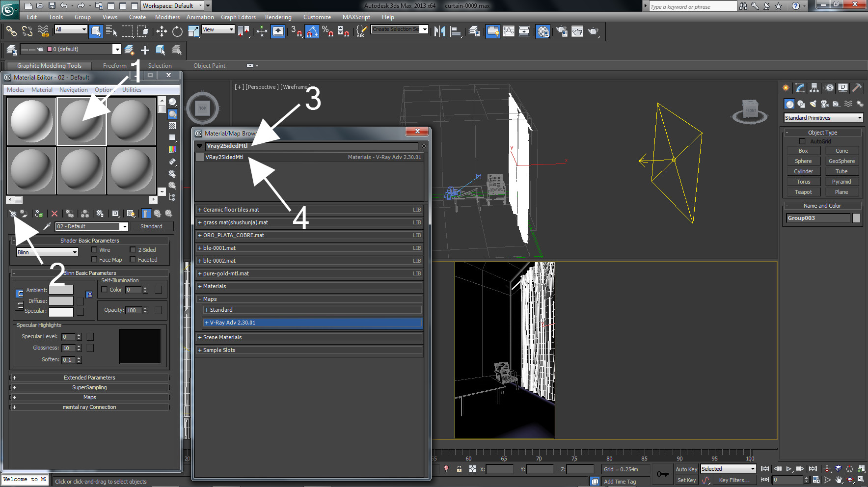This screenshot has width=868, height=487.
Task: Open the Hierarchy command panel tab
Action: [814, 88]
